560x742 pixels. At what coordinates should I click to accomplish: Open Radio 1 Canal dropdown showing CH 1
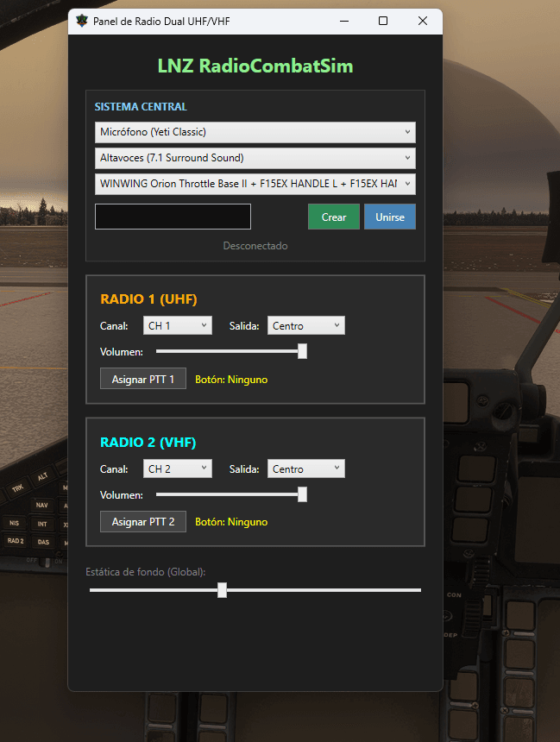point(177,325)
